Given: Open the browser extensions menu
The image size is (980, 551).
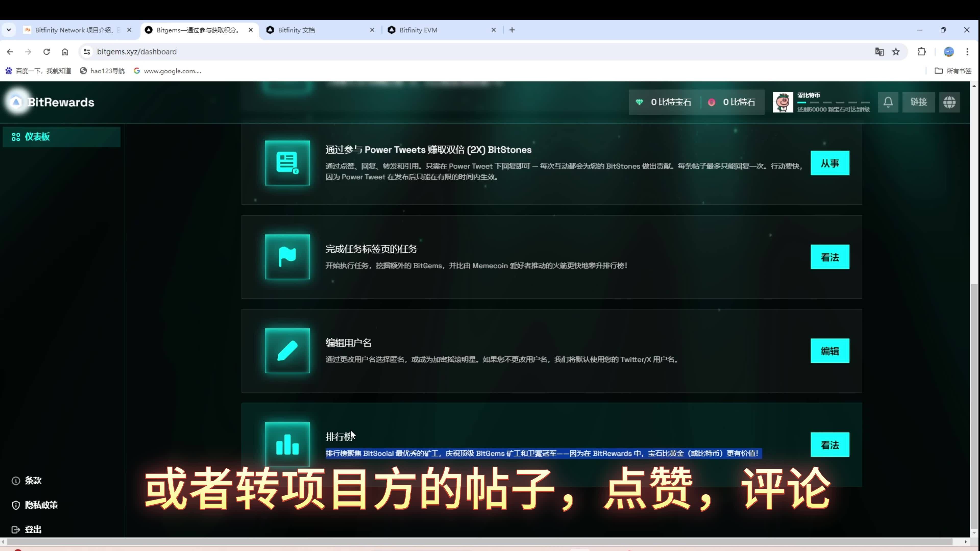Looking at the screenshot, I should tap(922, 52).
